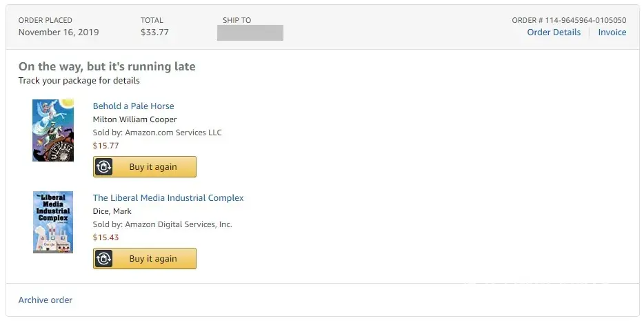Viewport: 644px width, 321px height.
Task: Click the order number 114-9645964-0105050
Action: point(569,20)
